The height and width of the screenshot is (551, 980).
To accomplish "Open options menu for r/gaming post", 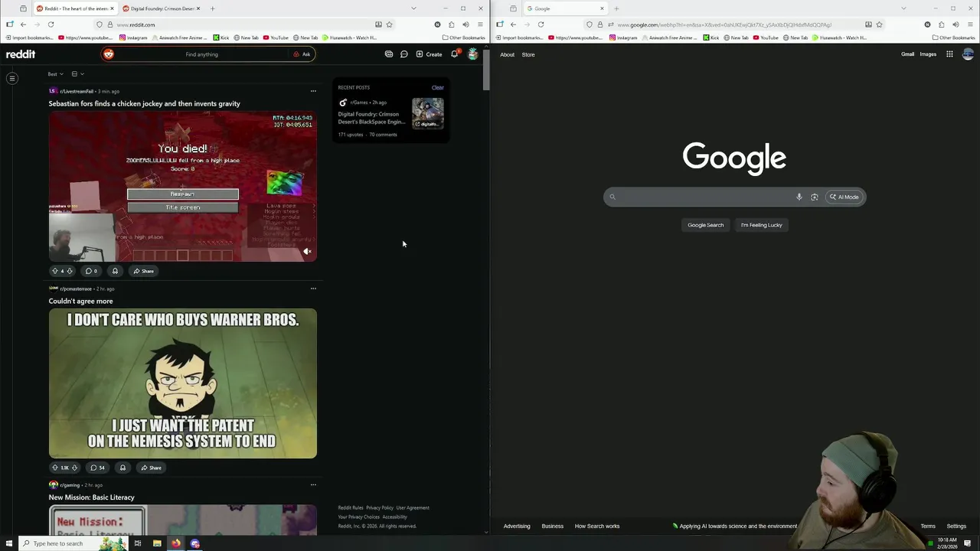I will 313,484.
